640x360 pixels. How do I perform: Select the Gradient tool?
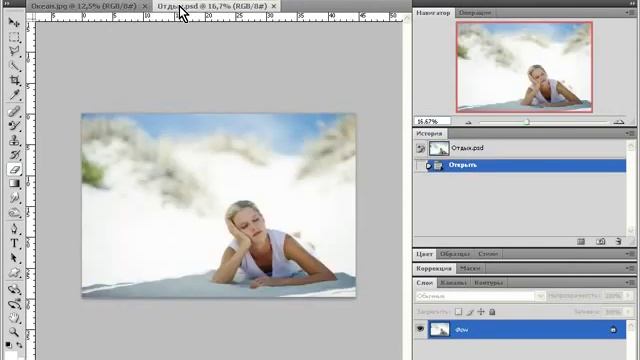pos(14,183)
